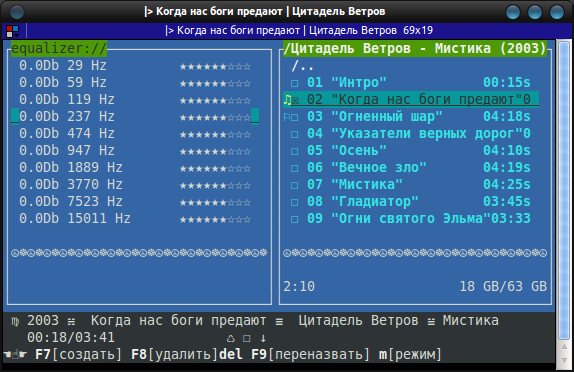Click the m[режим] mode command

[x=410, y=354]
